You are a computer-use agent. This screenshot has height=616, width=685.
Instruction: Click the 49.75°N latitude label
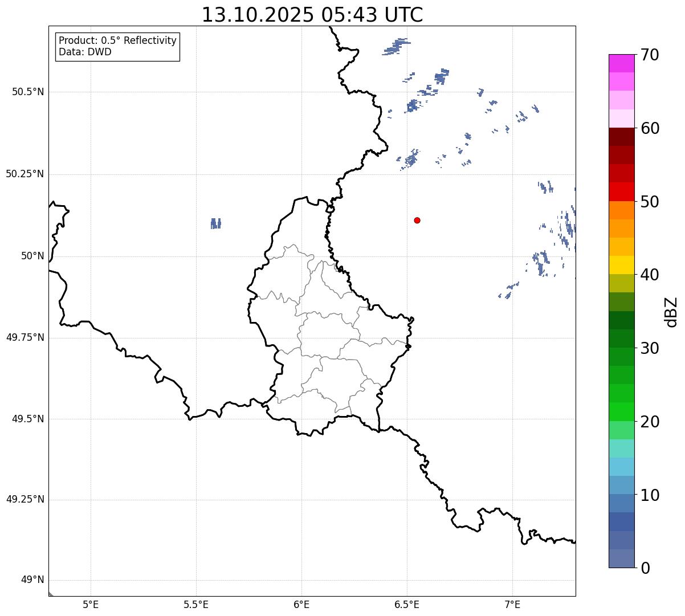pyautogui.click(x=25, y=337)
